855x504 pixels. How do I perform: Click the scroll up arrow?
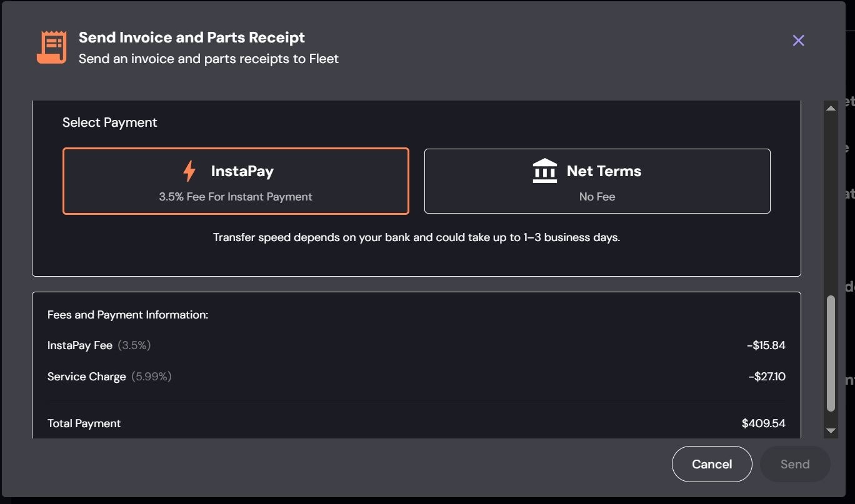[831, 109]
